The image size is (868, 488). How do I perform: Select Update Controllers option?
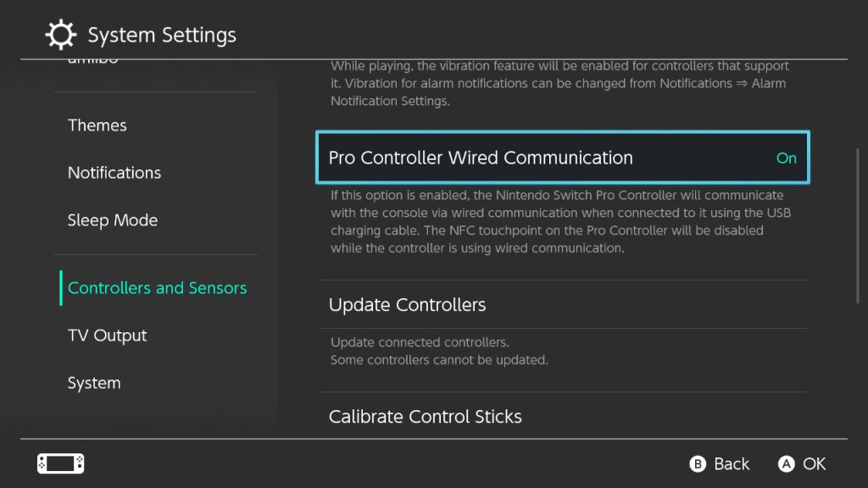pos(407,305)
